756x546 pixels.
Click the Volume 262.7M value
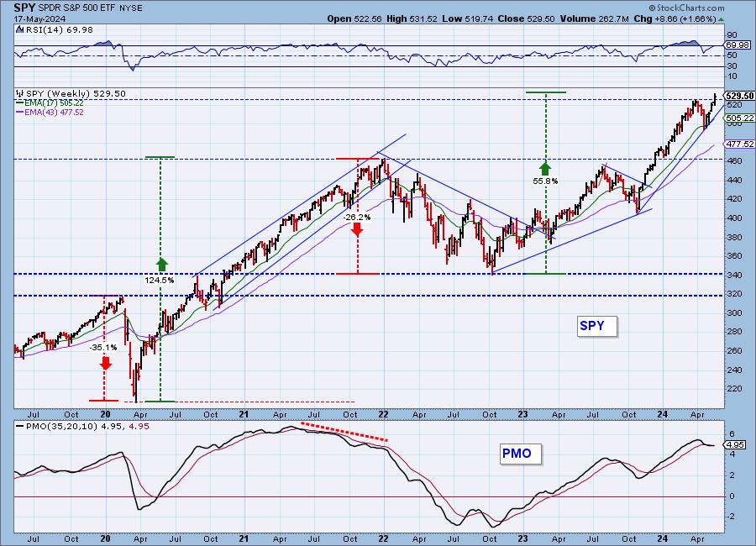595,18
